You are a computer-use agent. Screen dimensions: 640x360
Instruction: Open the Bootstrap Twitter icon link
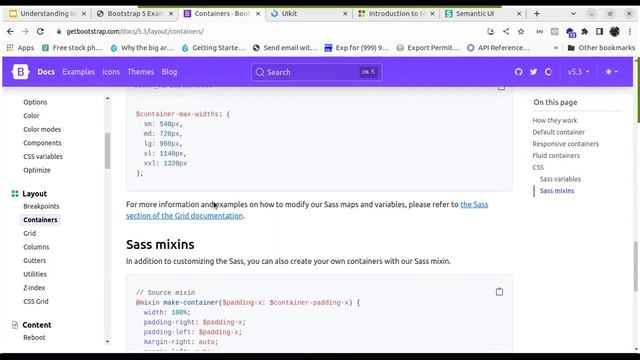point(533,72)
